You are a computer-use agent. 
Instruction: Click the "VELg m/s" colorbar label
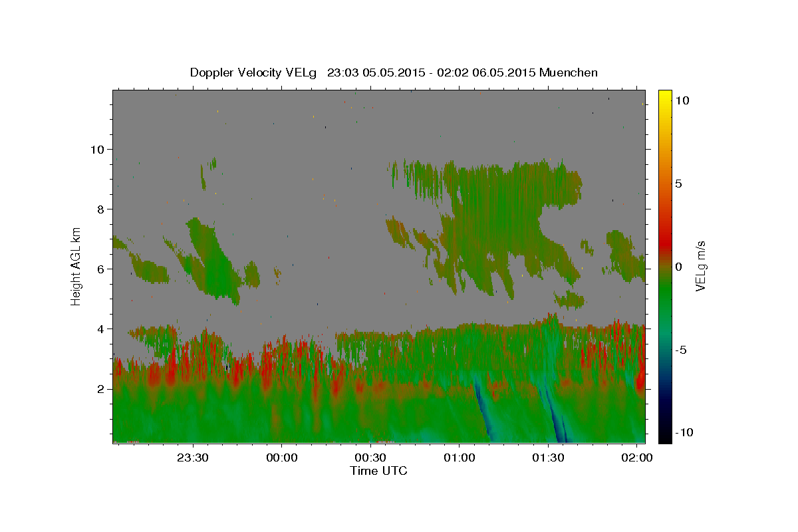coord(700,265)
